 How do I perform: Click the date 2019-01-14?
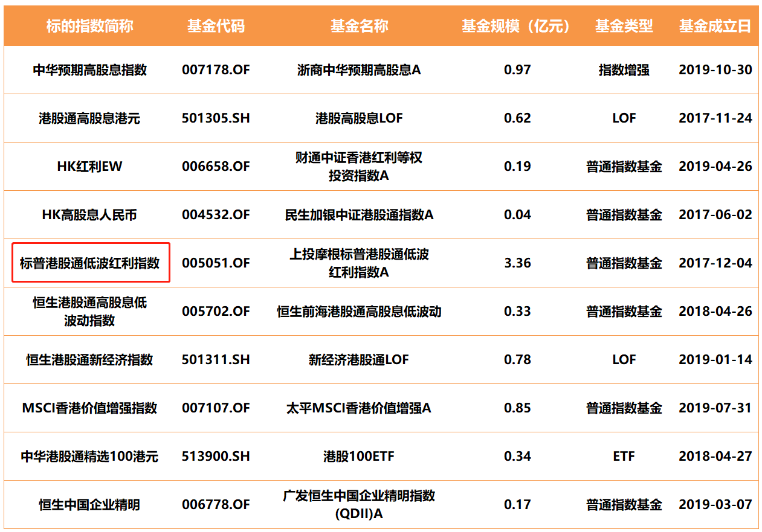click(x=715, y=360)
